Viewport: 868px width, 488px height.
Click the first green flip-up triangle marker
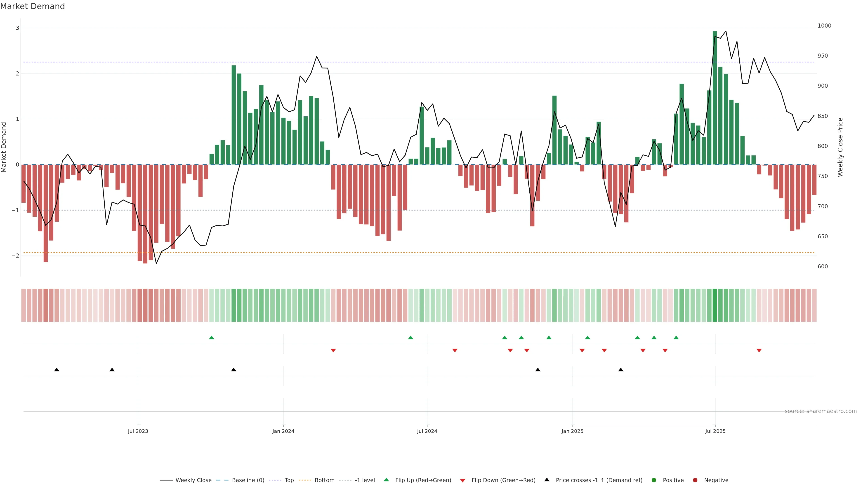point(212,338)
